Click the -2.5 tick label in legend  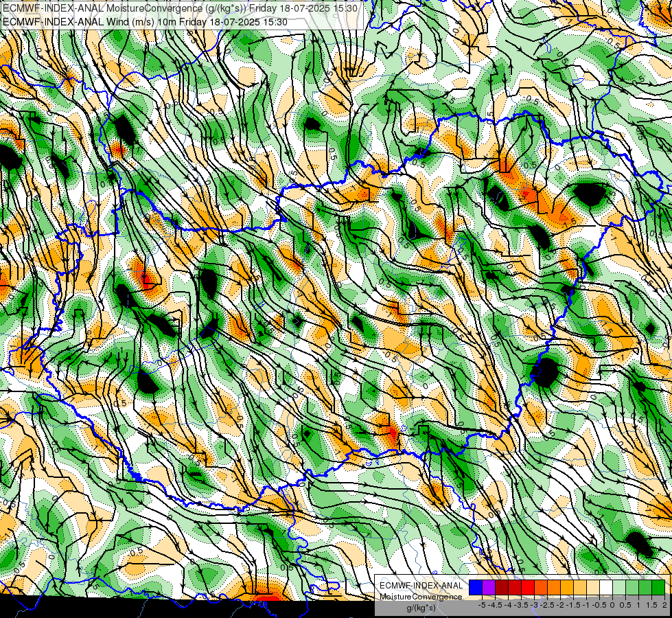point(548,605)
